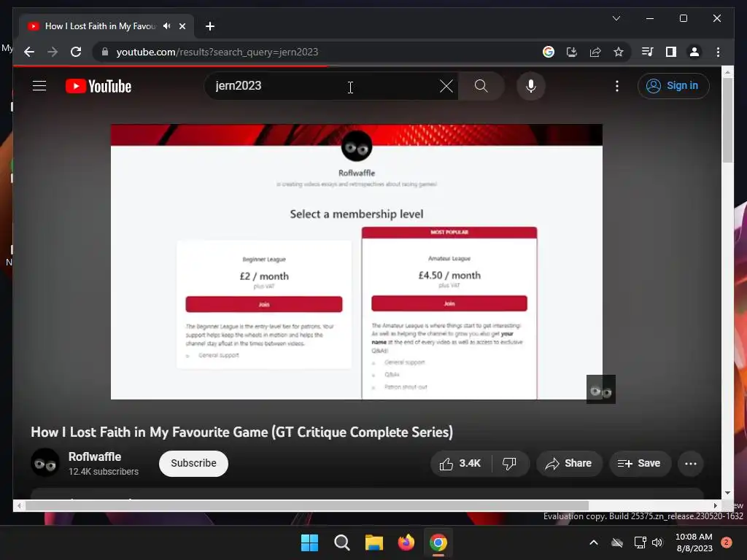Click the channel watermark on video

click(x=601, y=389)
